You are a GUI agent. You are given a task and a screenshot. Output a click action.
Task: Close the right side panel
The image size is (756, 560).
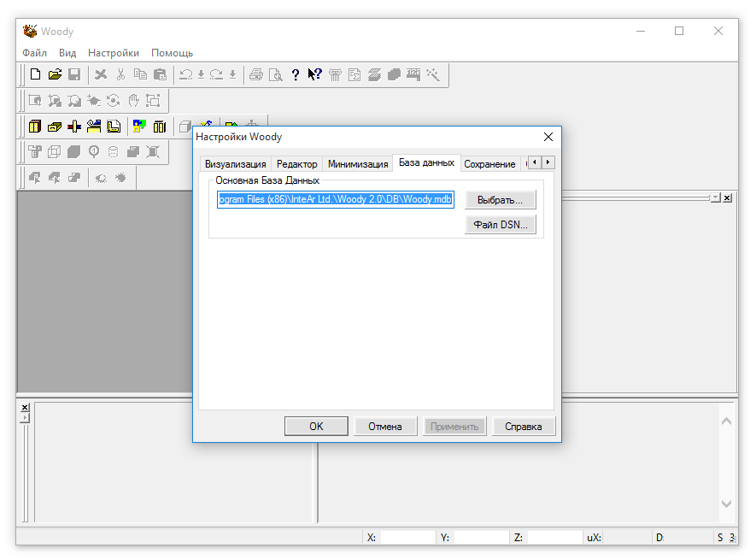[727, 198]
